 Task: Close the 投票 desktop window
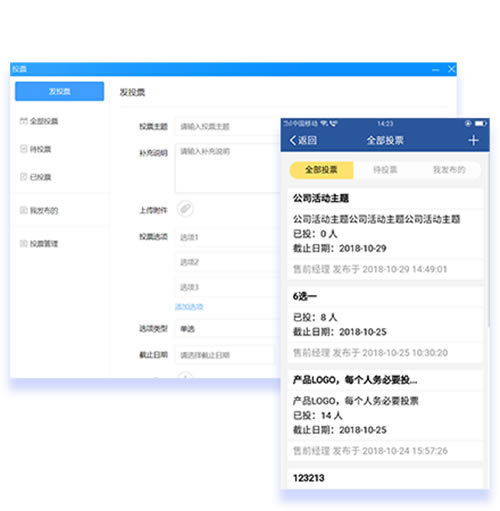[x=451, y=69]
